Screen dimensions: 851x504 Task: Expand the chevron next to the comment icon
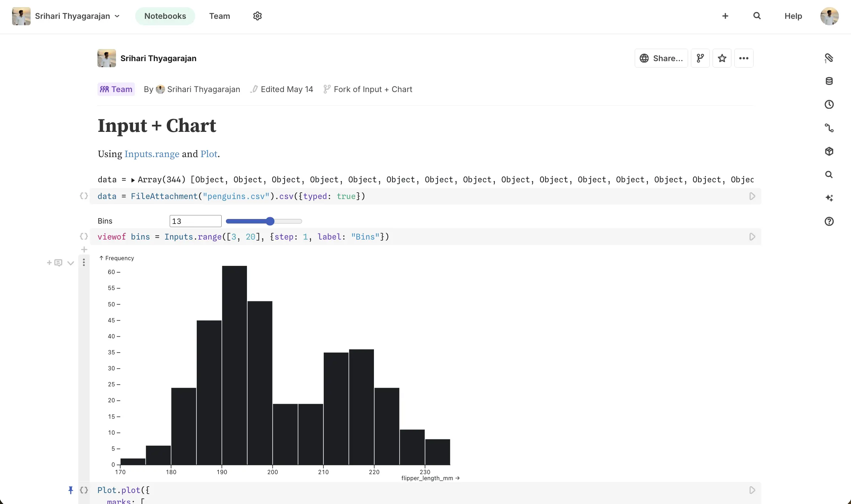[x=70, y=263]
